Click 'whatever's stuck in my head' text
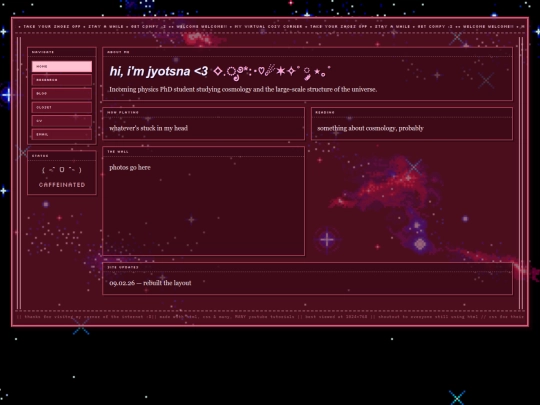The height and width of the screenshot is (405, 540). [148, 128]
